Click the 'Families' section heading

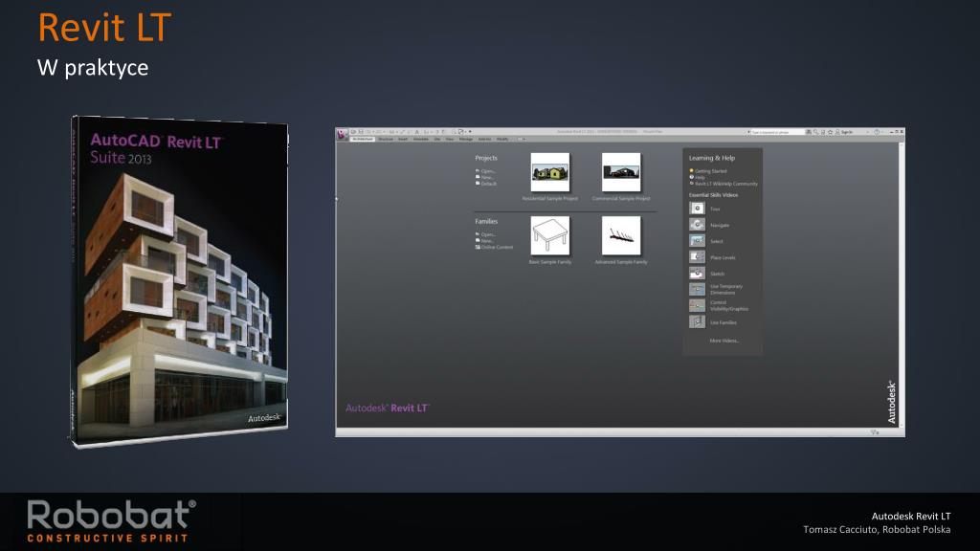tap(486, 222)
